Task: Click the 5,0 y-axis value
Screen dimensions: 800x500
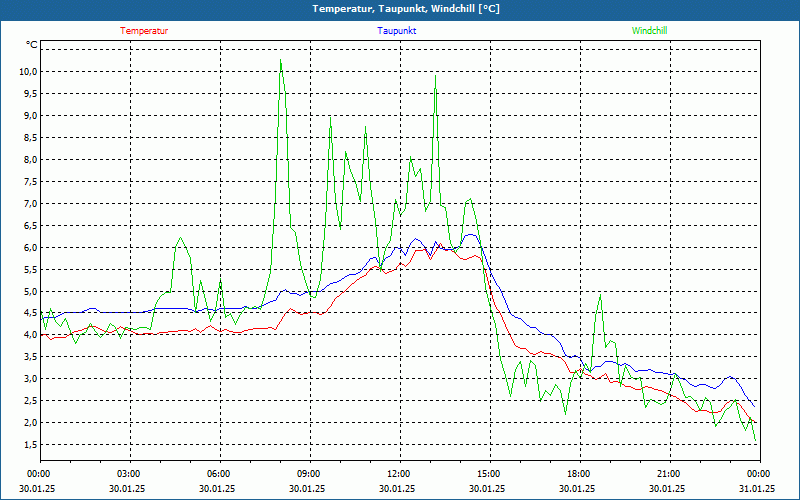Action: (x=30, y=291)
